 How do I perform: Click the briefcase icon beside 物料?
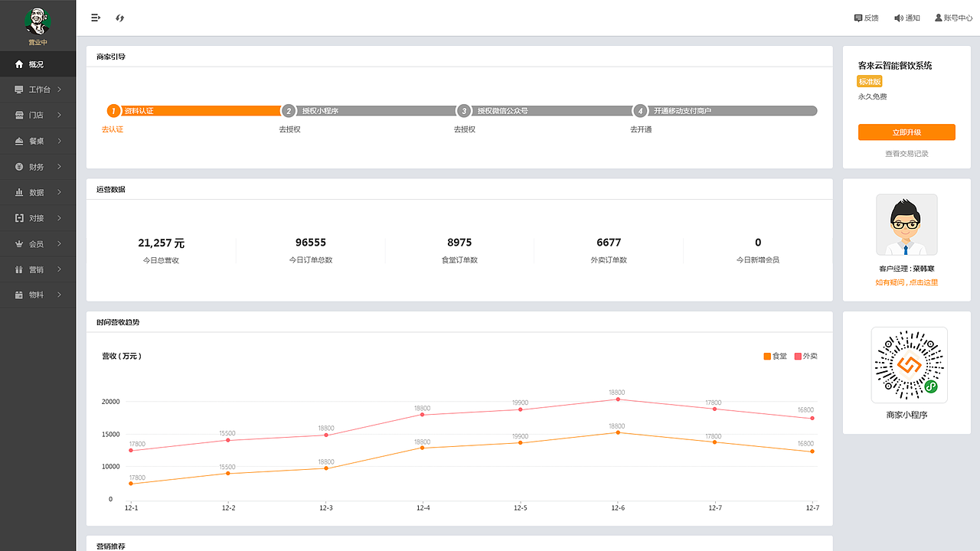tap(19, 295)
